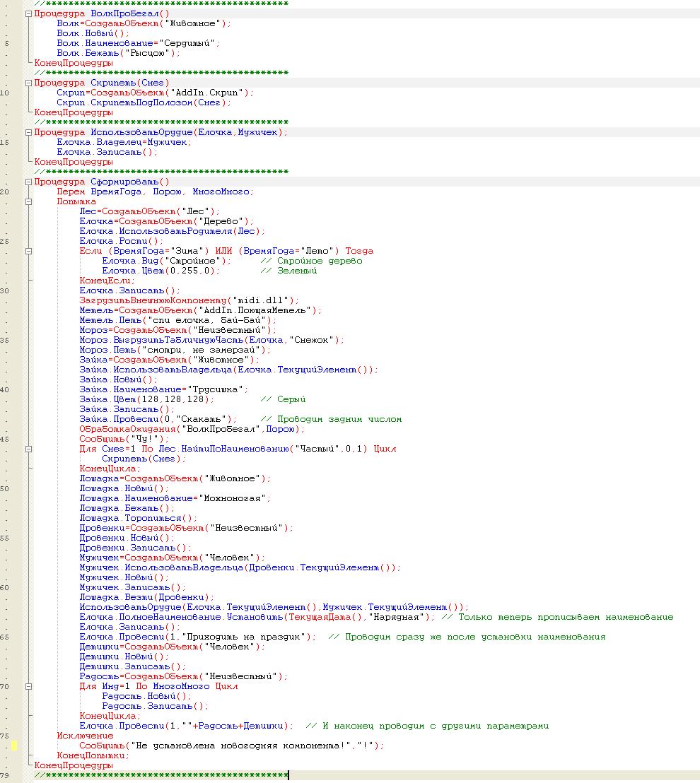Screen dimensions: 700x783
Task: Click line number 79 in the gutter
Action: click(x=6, y=775)
